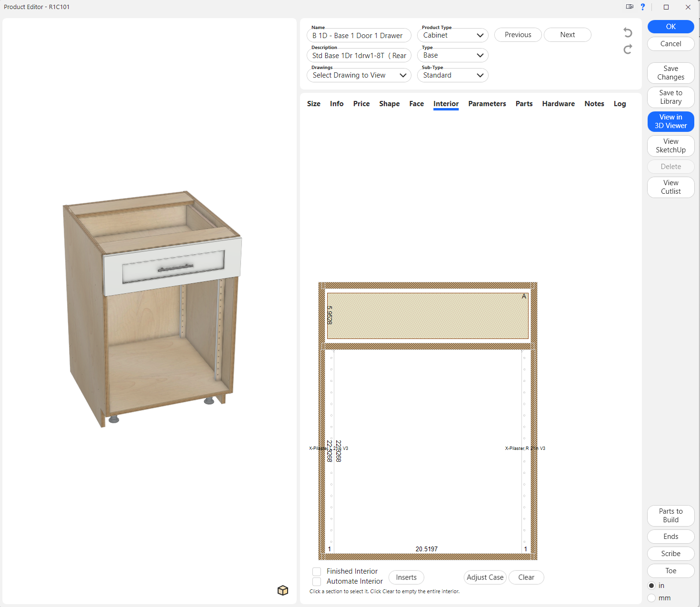Open the Type dropdown showing Base
This screenshot has height=607, width=700.
coord(453,55)
